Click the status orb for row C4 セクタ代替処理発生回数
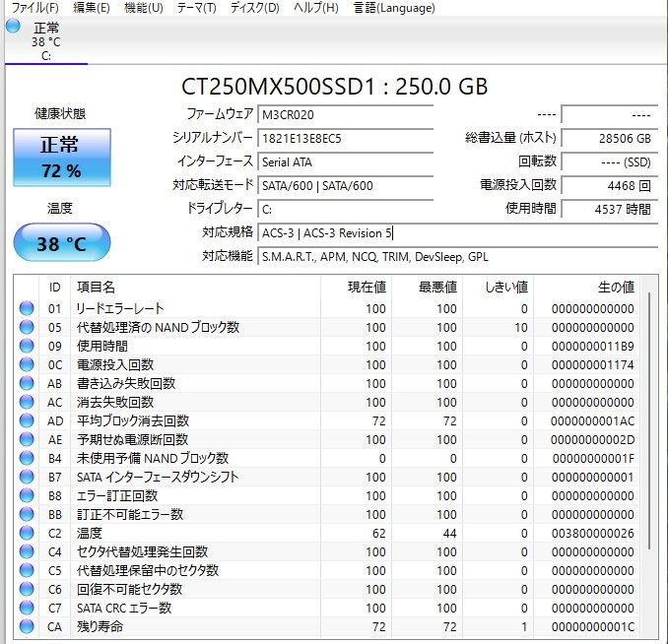This screenshot has width=668, height=644. pos(27,551)
